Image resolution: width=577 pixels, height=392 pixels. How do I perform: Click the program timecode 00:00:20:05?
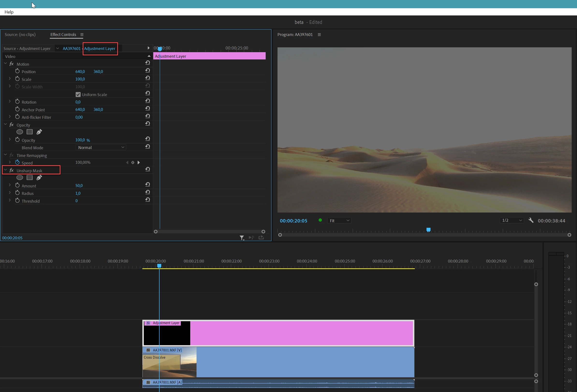(293, 221)
